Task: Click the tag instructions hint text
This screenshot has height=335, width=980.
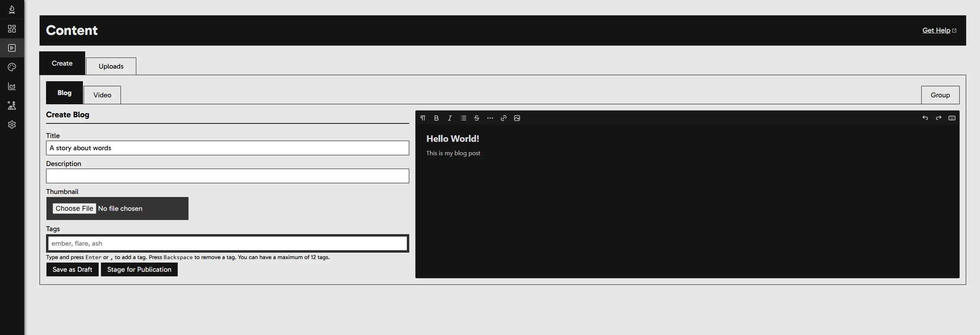Action: click(x=188, y=257)
